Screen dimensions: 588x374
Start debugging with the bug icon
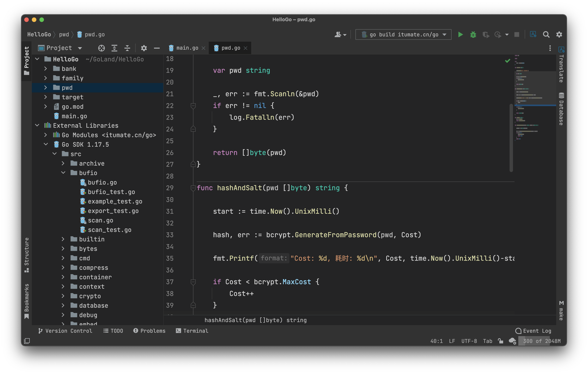(x=473, y=34)
